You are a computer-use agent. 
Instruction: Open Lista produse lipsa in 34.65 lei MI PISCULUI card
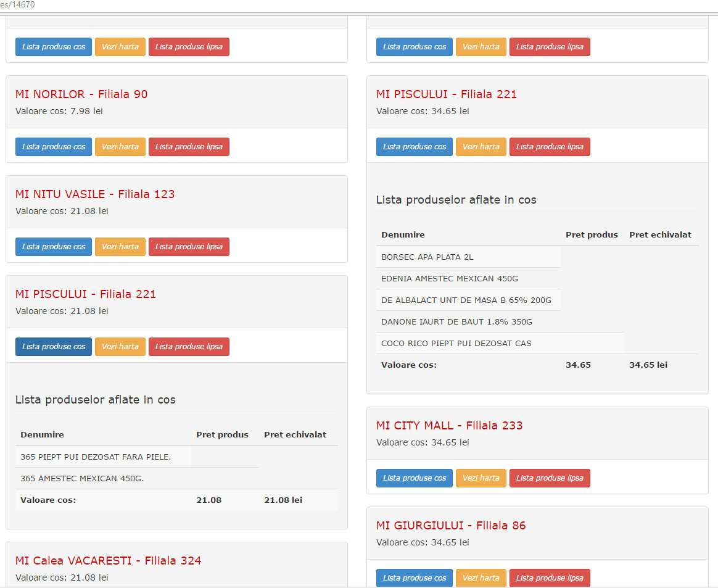pyautogui.click(x=550, y=147)
